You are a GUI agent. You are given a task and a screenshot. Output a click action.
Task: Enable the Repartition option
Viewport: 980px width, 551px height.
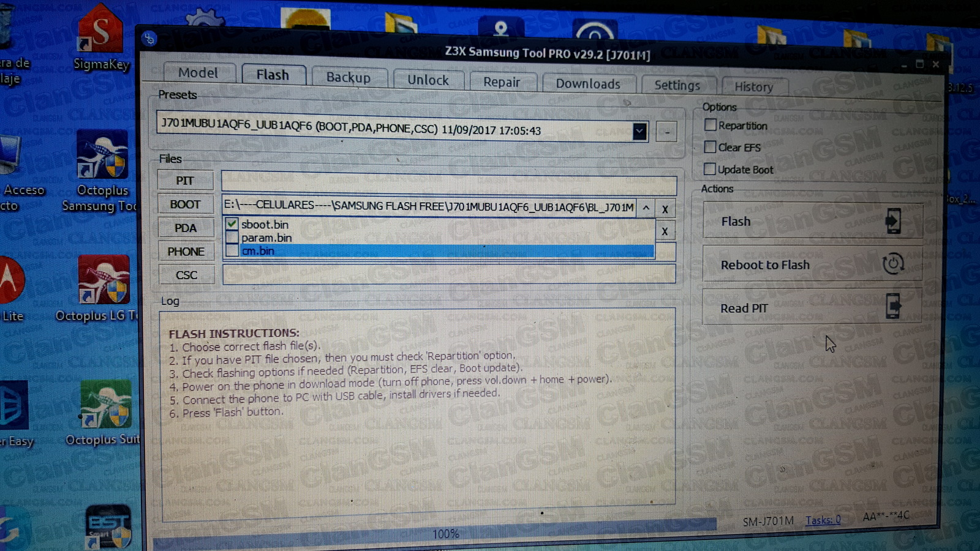710,125
